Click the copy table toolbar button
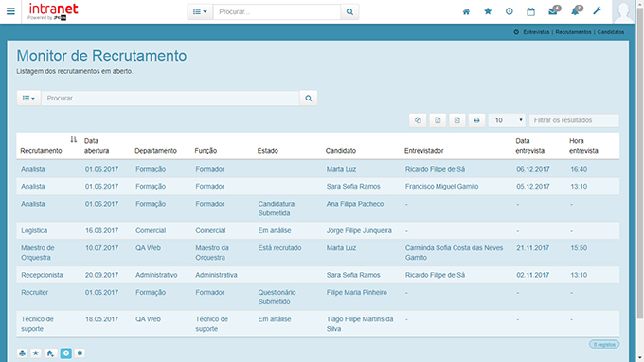644x362 pixels. pos(418,120)
